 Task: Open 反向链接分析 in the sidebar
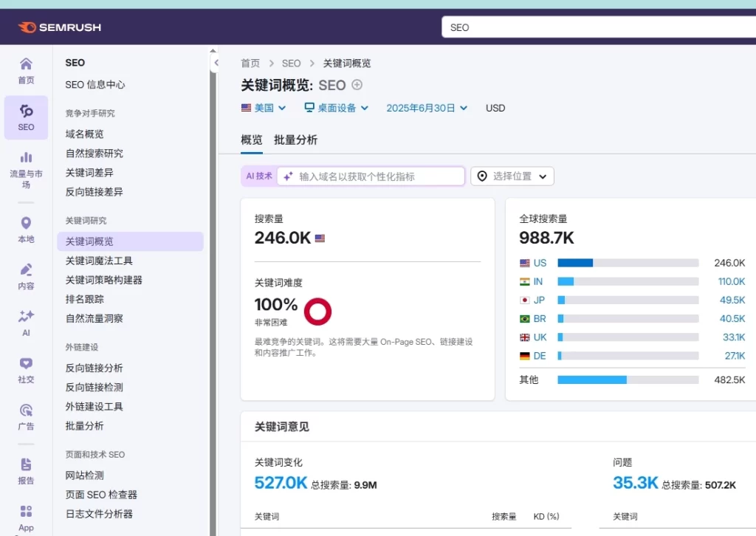tap(94, 368)
